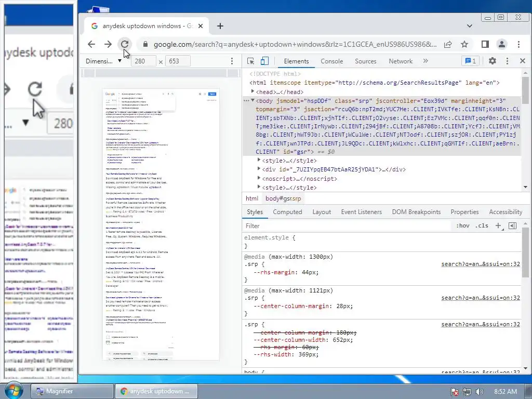The width and height of the screenshot is (532, 399).
Task: Open the Layout pane tab
Action: [x=321, y=212]
